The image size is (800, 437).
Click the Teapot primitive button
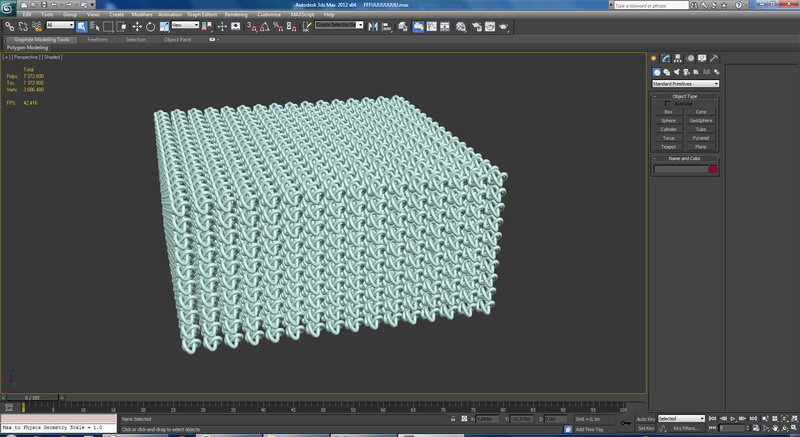[x=668, y=146]
